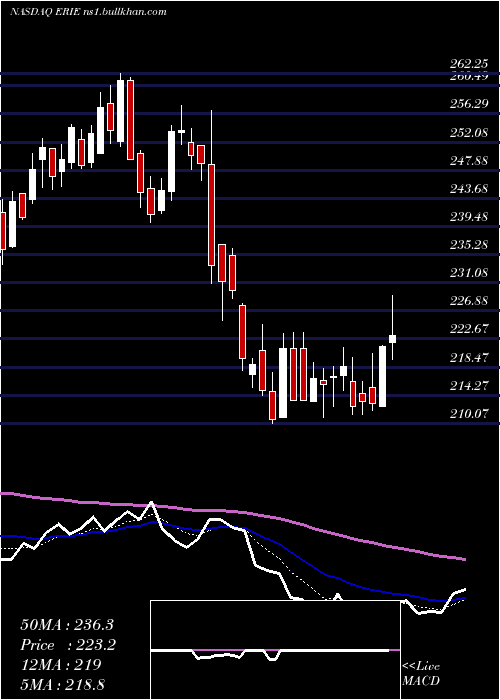This screenshot has width=500, height=700.
Task: Select the 231.08 price axis label
Action: (x=469, y=273)
